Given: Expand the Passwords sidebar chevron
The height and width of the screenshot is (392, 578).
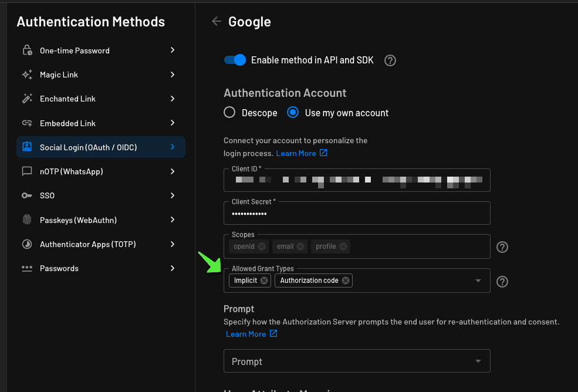Looking at the screenshot, I should 172,268.
